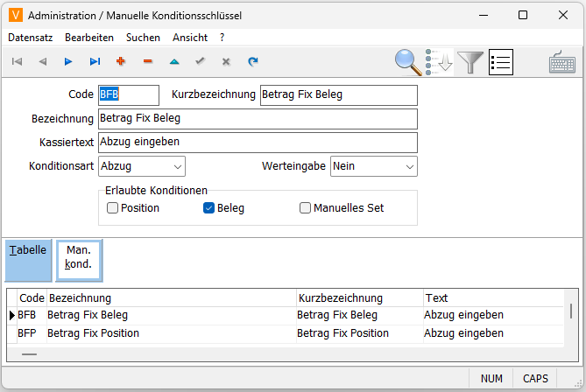Click the NUM status bar indicator

point(491,379)
